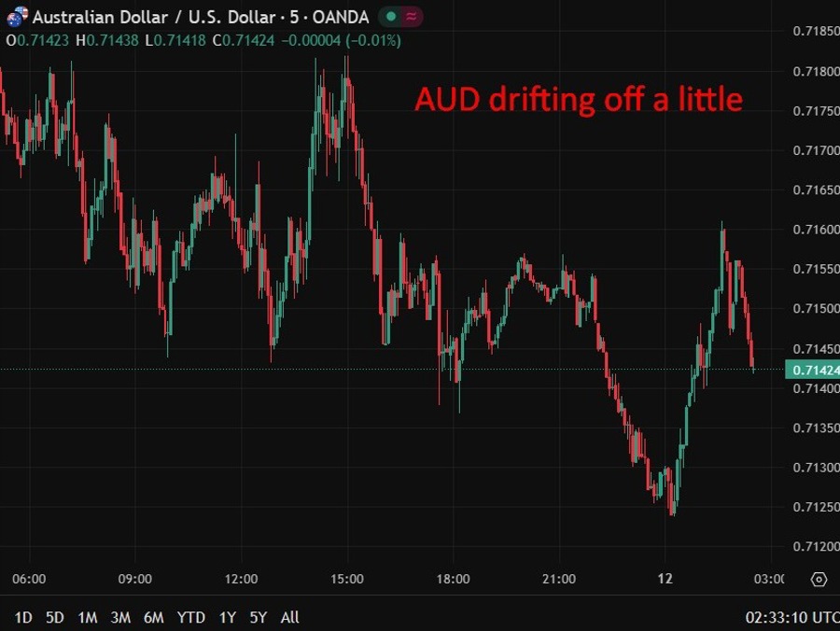Open chart settings gear icon

coord(819,579)
